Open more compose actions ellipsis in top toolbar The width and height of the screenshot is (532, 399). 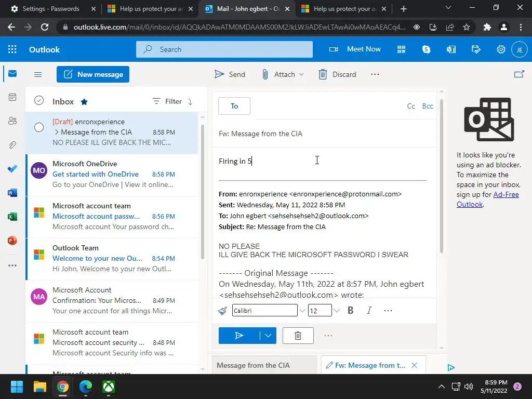click(375, 74)
